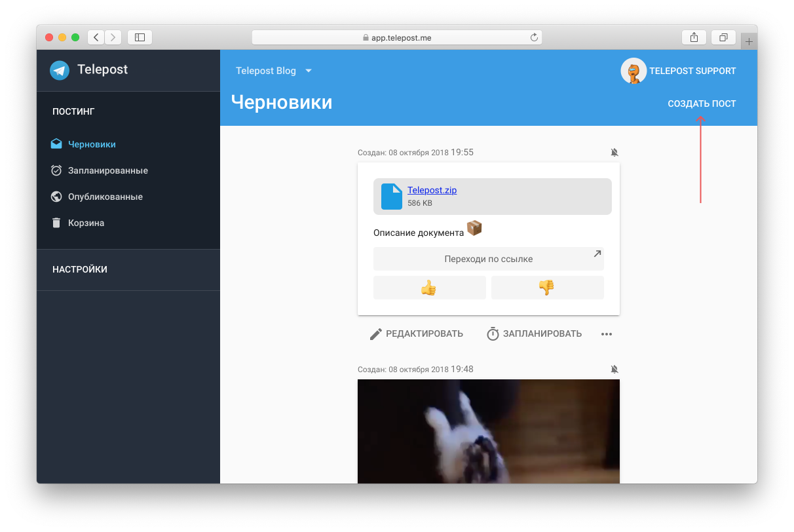Open the TELEPOST SUPPORT account menu

[678, 71]
